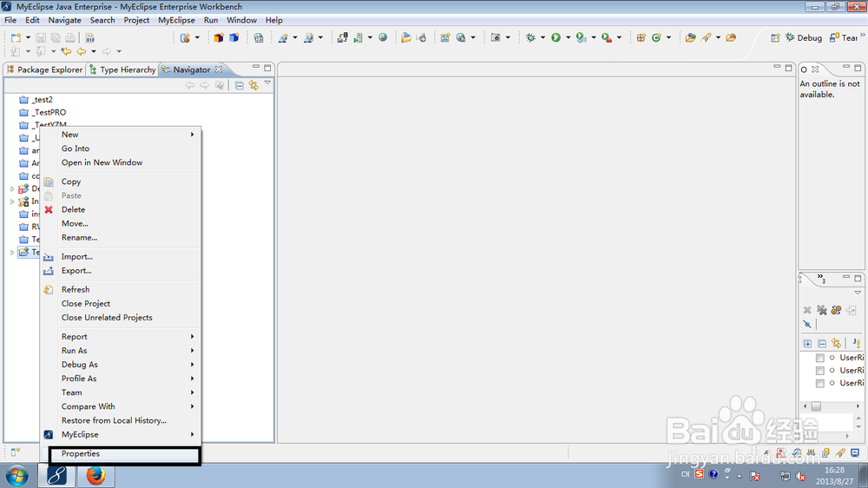Switch to the Package Explorer tab
This screenshot has width=868, height=488.
tap(44, 69)
